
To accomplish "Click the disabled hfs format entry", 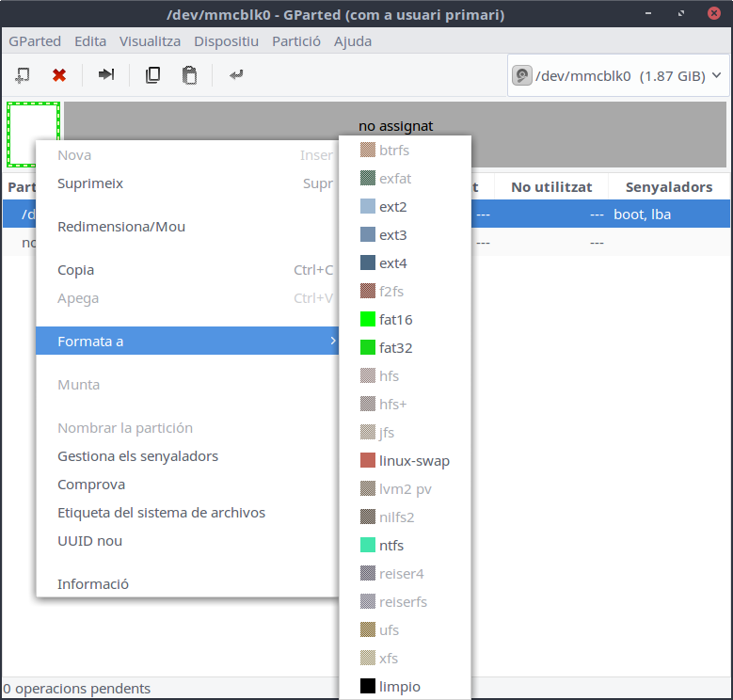I will (x=405, y=376).
